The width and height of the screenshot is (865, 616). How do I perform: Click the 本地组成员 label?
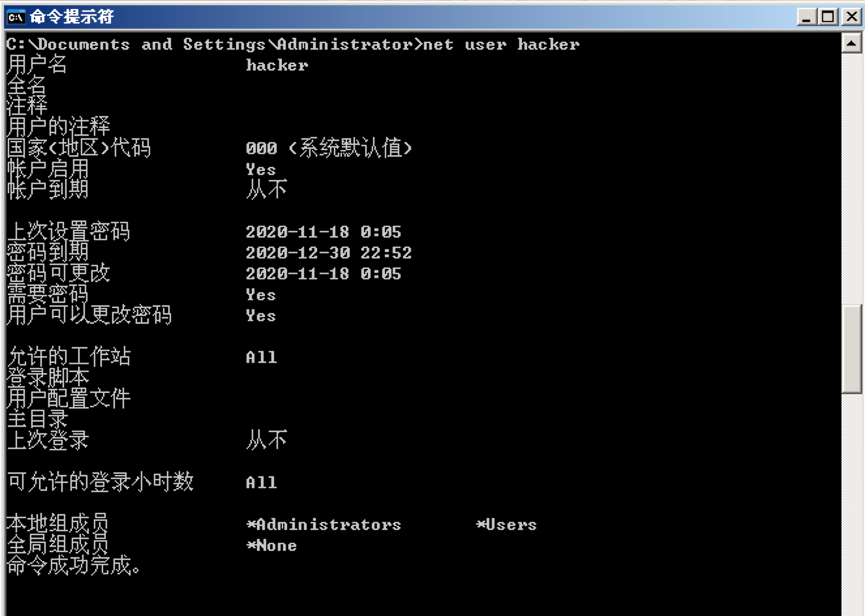coord(58,524)
